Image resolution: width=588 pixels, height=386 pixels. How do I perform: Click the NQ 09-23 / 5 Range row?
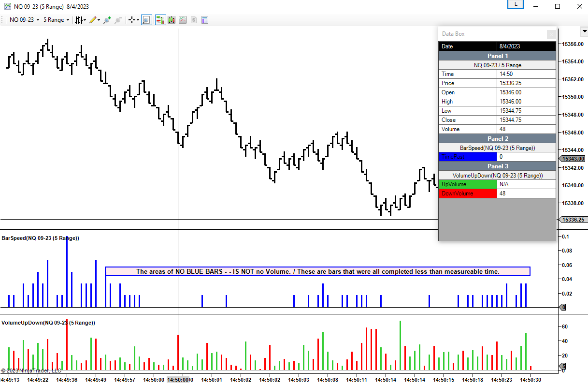(x=498, y=65)
